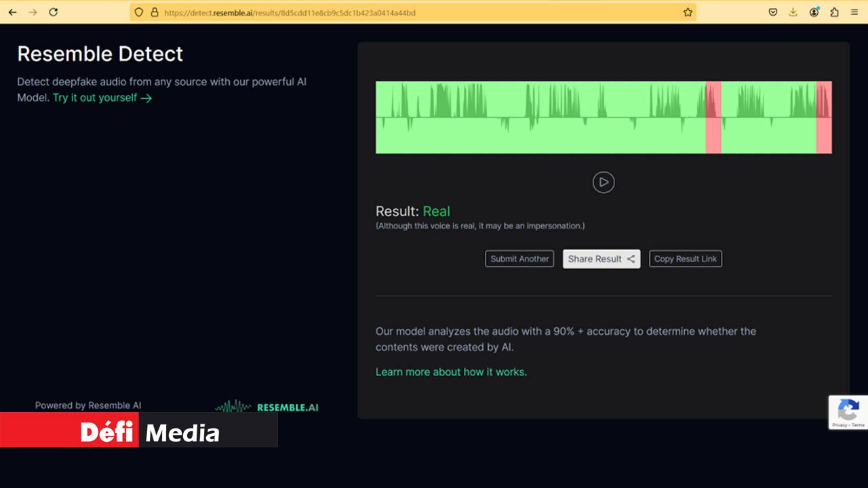This screenshot has height=488, width=868.
Task: Click the browser forward arrow
Action: tap(33, 12)
